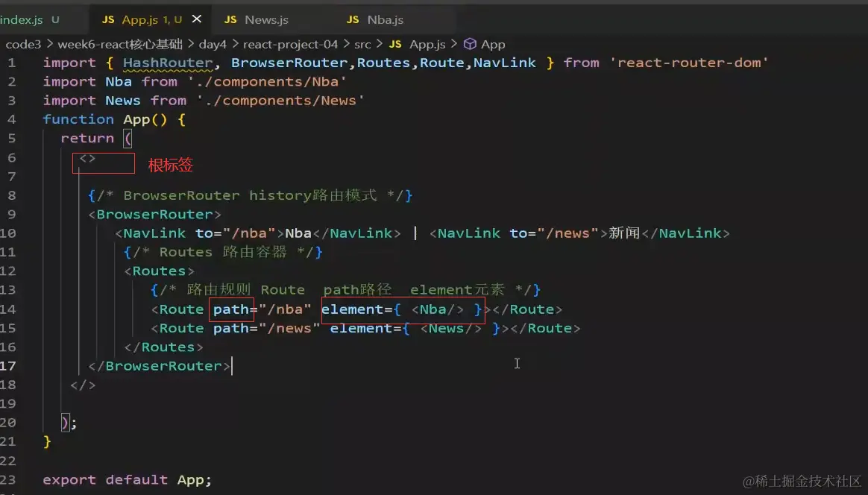The height and width of the screenshot is (495, 868).
Task: Click to="/news" NavLink attribute
Action: [554, 233]
